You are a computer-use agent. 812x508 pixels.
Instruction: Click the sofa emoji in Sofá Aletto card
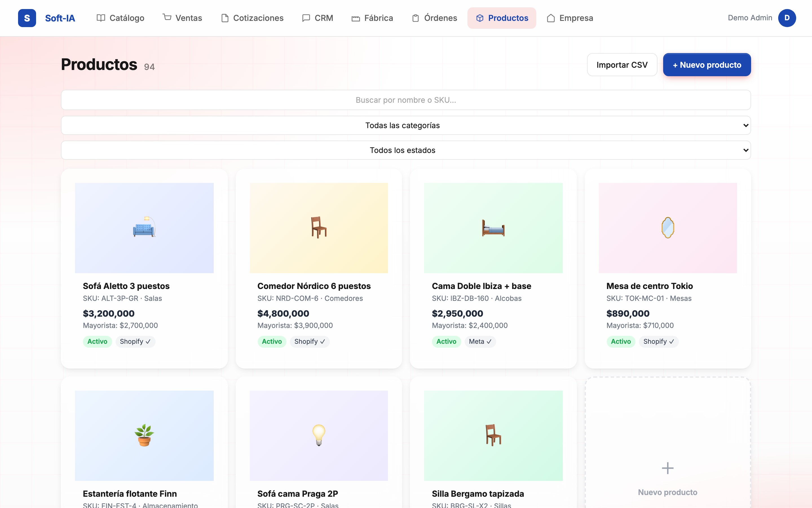click(x=144, y=227)
